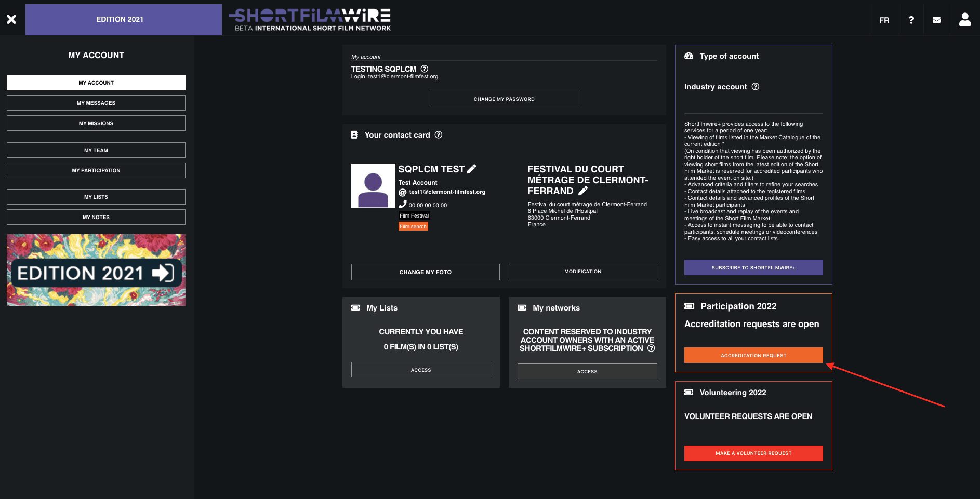This screenshot has height=499, width=980.
Task: Edit organization with pencil next to FERRAND
Action: (x=583, y=191)
